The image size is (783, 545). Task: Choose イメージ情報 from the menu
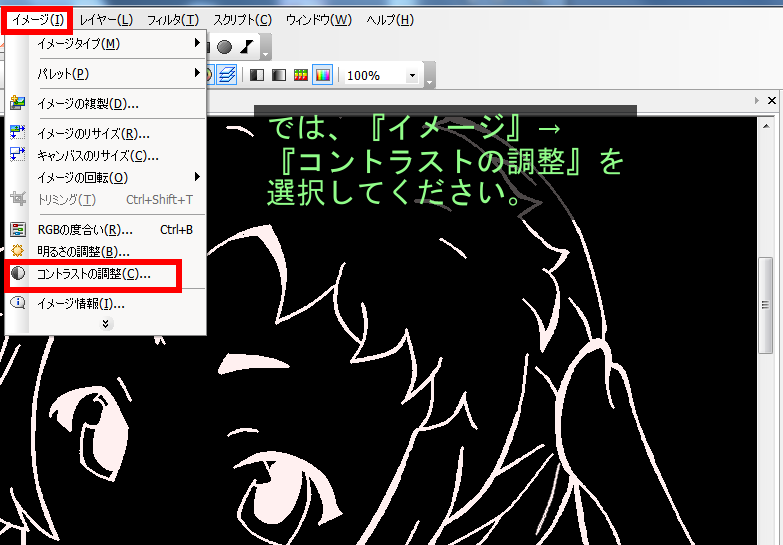[81, 303]
